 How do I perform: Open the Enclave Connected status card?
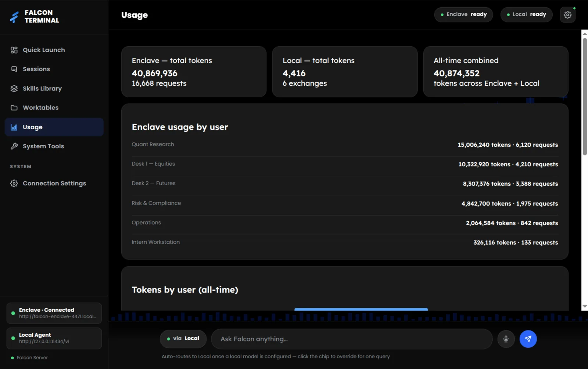[54, 313]
